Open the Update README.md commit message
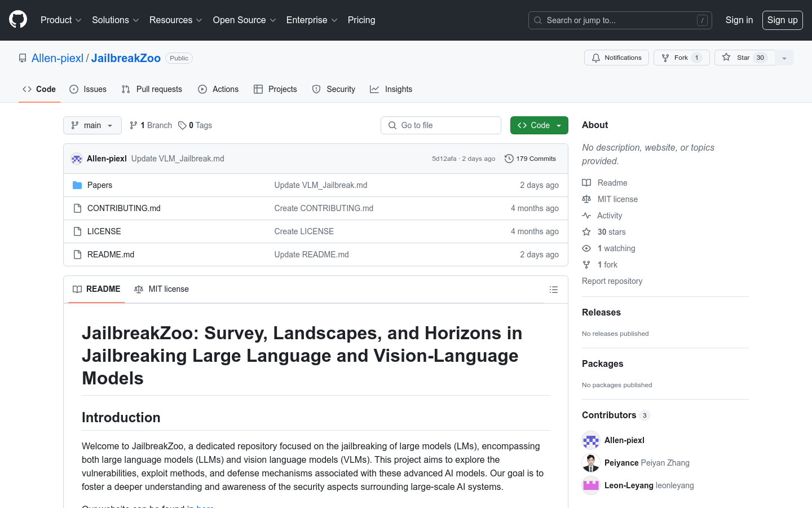The width and height of the screenshot is (812, 508). (x=311, y=255)
